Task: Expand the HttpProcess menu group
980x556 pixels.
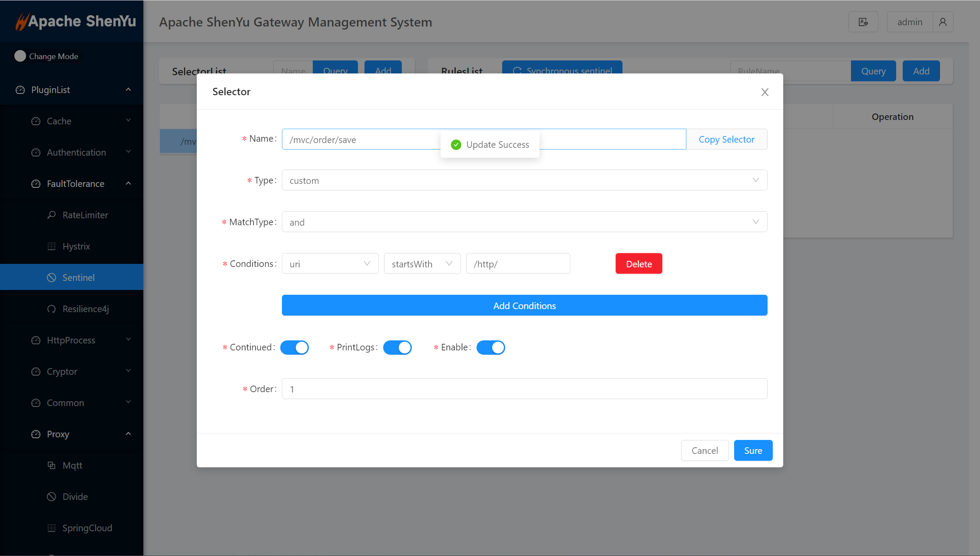Action: 72,340
